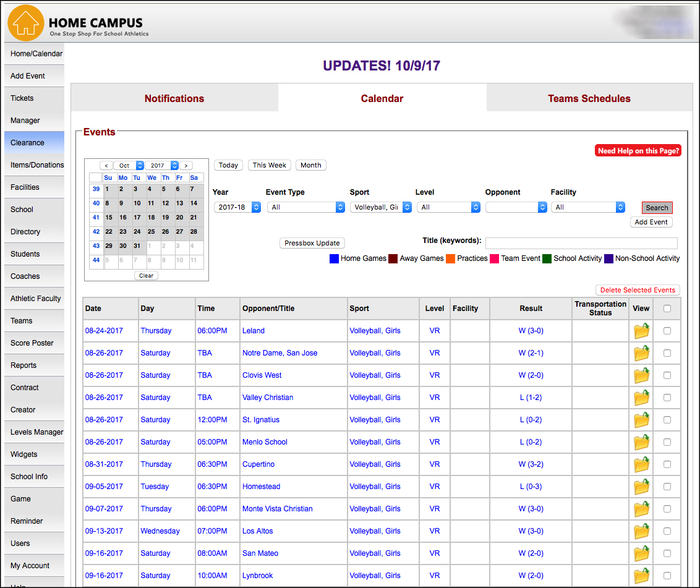This screenshot has width=700, height=588.
Task: Open the 08-24-2017 date link
Action: pyautogui.click(x=104, y=331)
